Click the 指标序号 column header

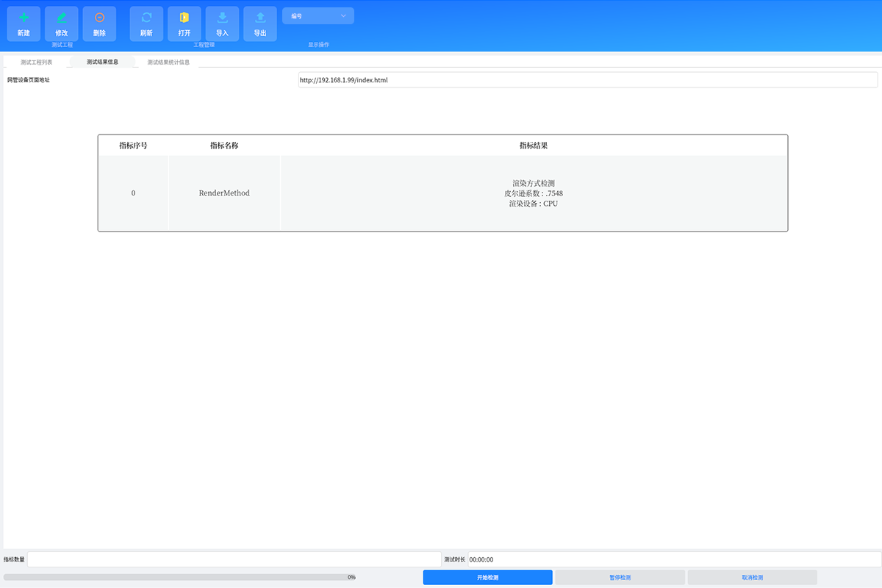tap(133, 146)
